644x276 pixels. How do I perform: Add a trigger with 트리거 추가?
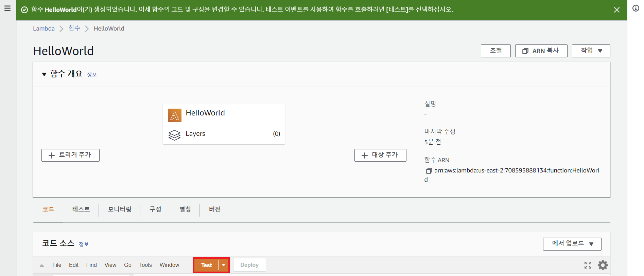click(70, 155)
